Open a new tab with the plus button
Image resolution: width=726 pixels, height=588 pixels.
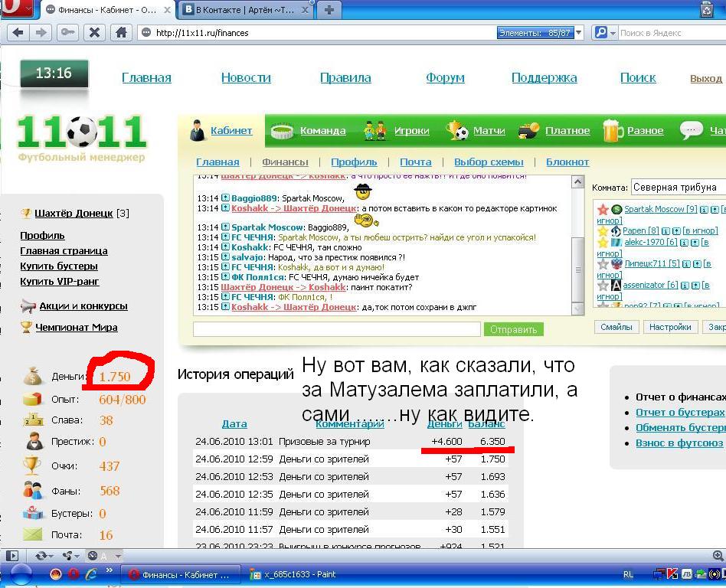[x=329, y=10]
